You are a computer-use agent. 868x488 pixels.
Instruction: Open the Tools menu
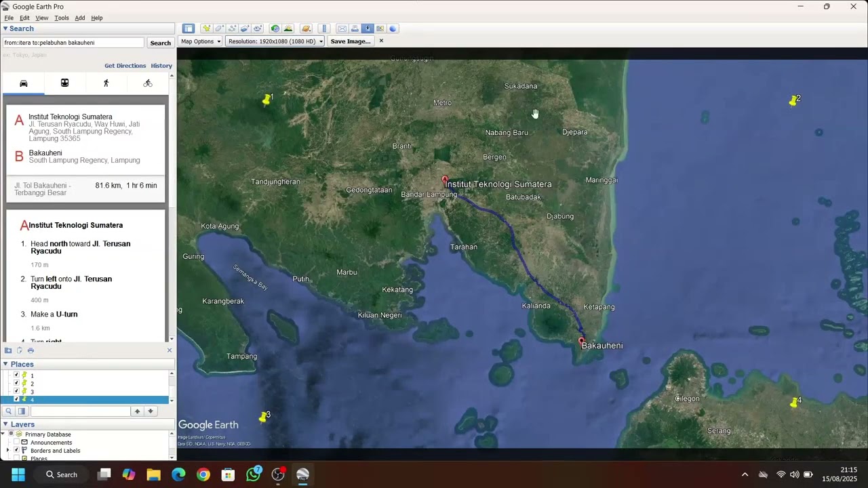[62, 18]
